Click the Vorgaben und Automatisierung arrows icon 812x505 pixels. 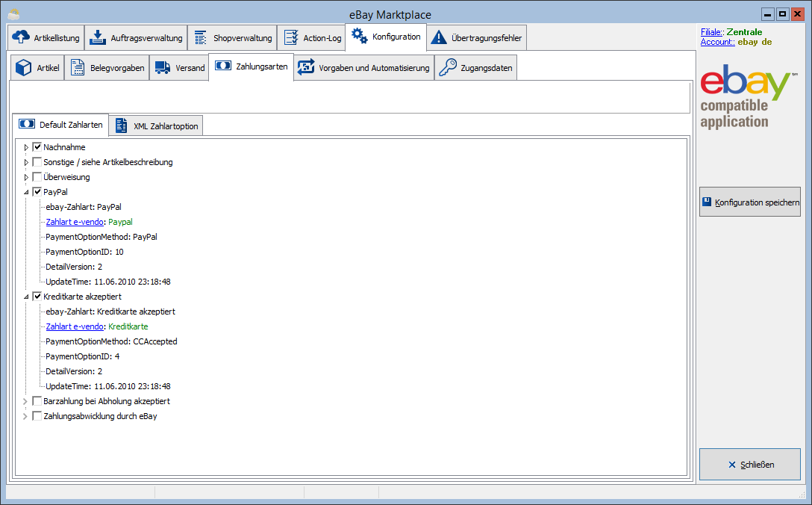tap(306, 67)
